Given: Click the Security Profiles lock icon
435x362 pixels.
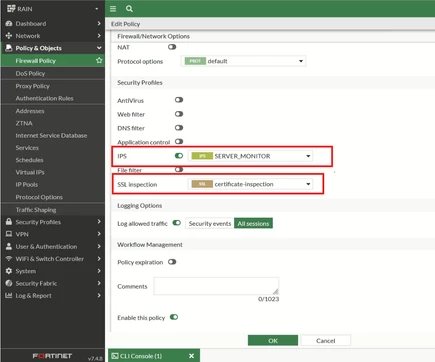Looking at the screenshot, I should (x=9, y=222).
